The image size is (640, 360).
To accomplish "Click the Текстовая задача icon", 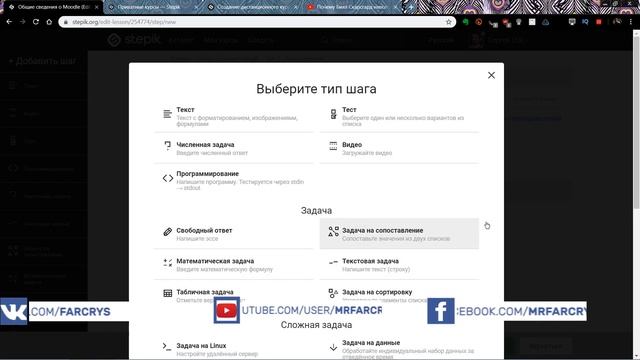I will pos(333,262).
